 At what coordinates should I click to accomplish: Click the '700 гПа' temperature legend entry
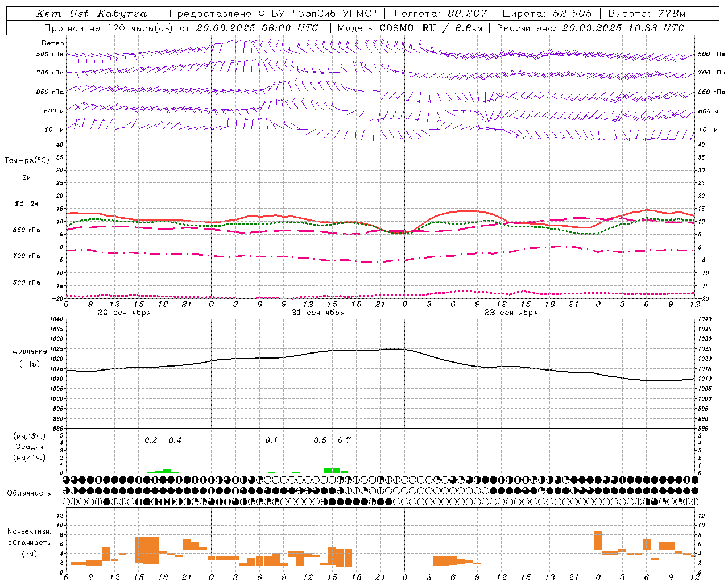click(27, 256)
